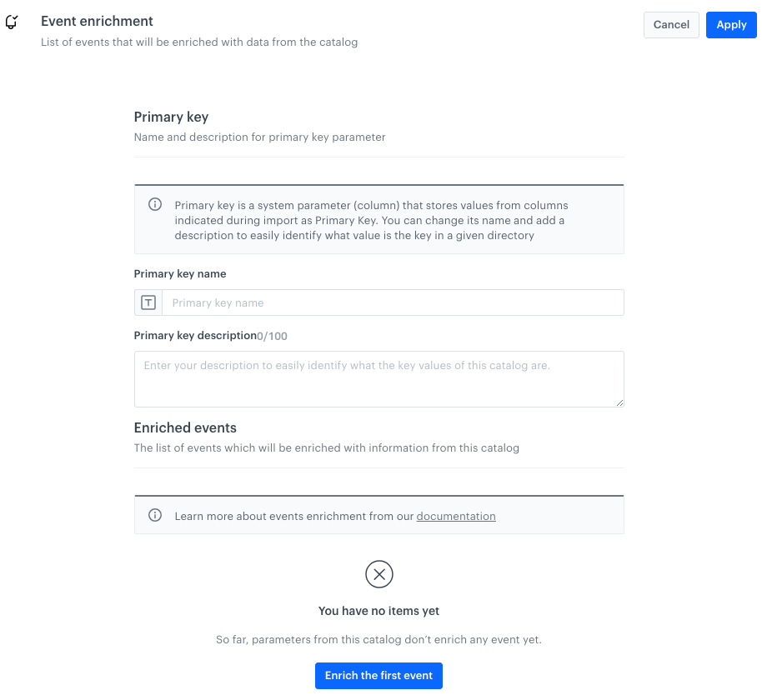Viewport: 762px width, 700px height.
Task: Grab the description textarea resize handle
Action: pos(619,402)
